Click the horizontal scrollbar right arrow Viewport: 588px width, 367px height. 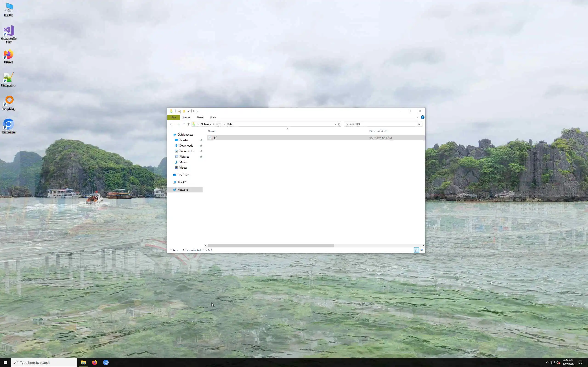pos(423,245)
